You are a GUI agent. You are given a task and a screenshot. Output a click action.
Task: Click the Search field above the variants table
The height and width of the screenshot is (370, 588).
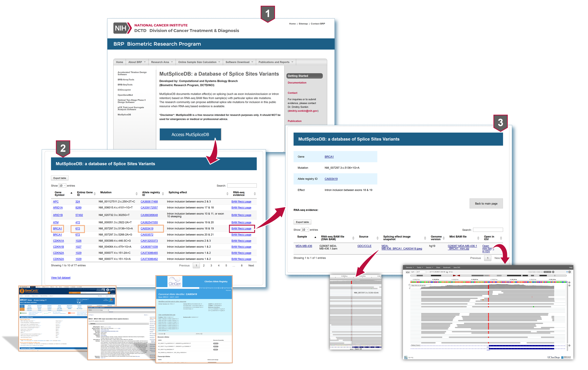[x=242, y=186]
